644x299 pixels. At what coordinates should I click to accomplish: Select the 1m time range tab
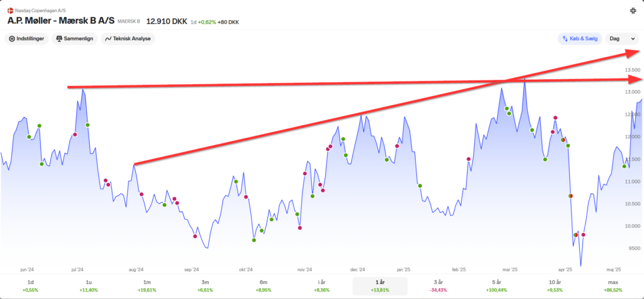click(147, 286)
